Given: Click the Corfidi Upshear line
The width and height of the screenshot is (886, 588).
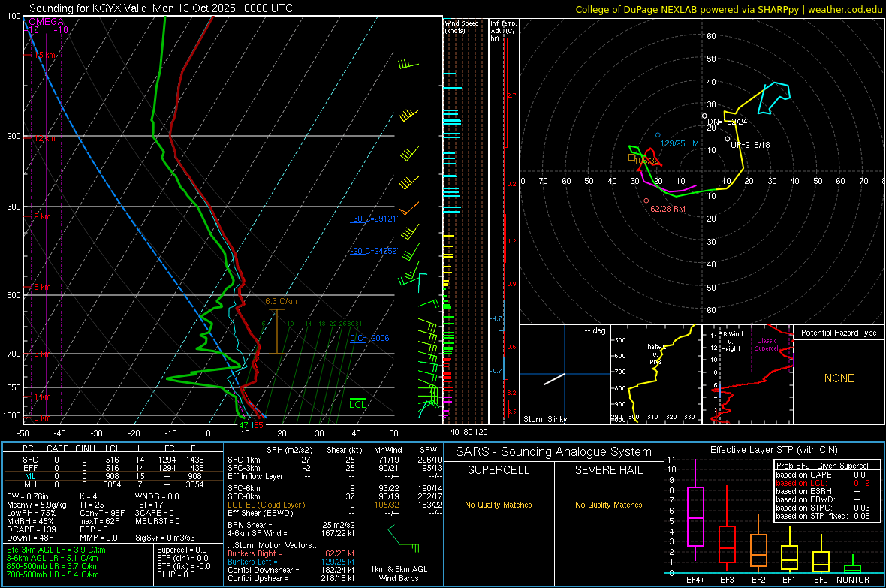Looking at the screenshot, I should click(291, 578).
